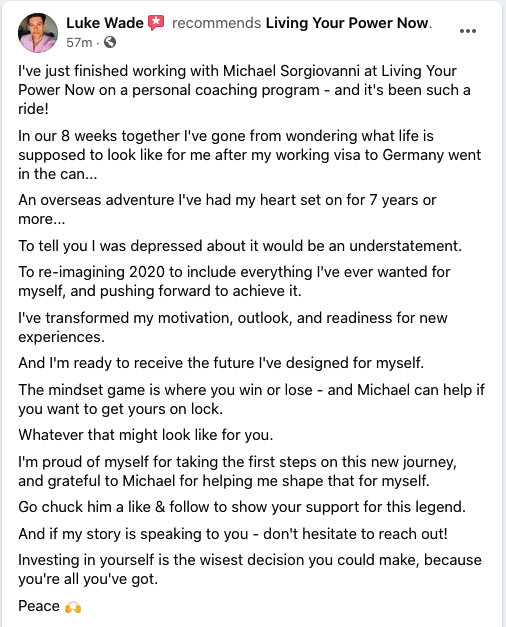
Task: Click the sentence about being depressed
Action: point(240,246)
